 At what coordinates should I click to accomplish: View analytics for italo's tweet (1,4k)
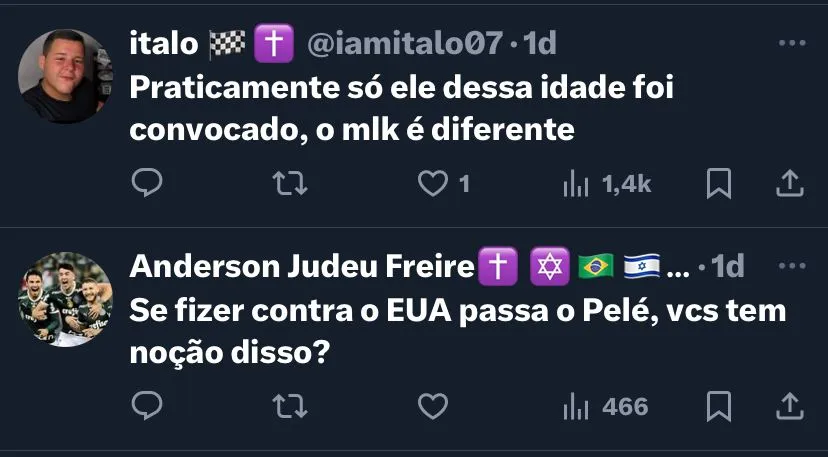point(607,183)
